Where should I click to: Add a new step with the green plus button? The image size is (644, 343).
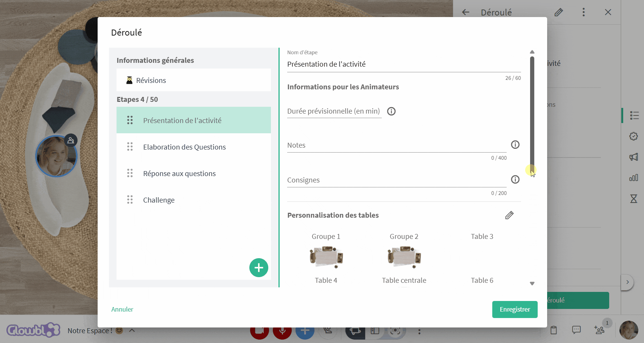(x=259, y=268)
